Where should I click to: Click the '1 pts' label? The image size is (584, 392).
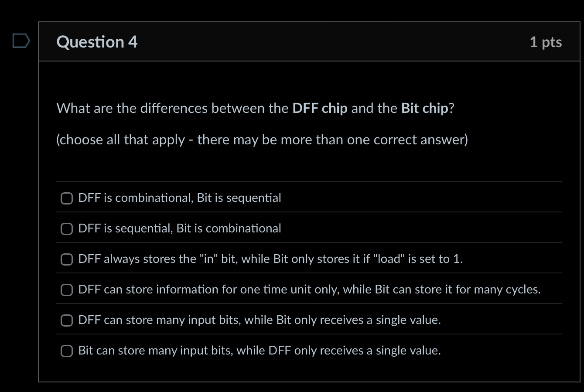pos(546,42)
